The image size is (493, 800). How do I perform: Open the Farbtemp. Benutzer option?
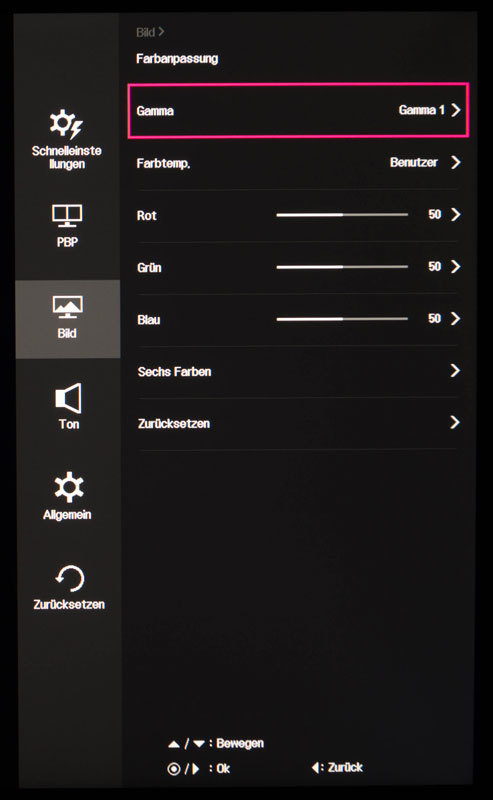pyautogui.click(x=414, y=162)
